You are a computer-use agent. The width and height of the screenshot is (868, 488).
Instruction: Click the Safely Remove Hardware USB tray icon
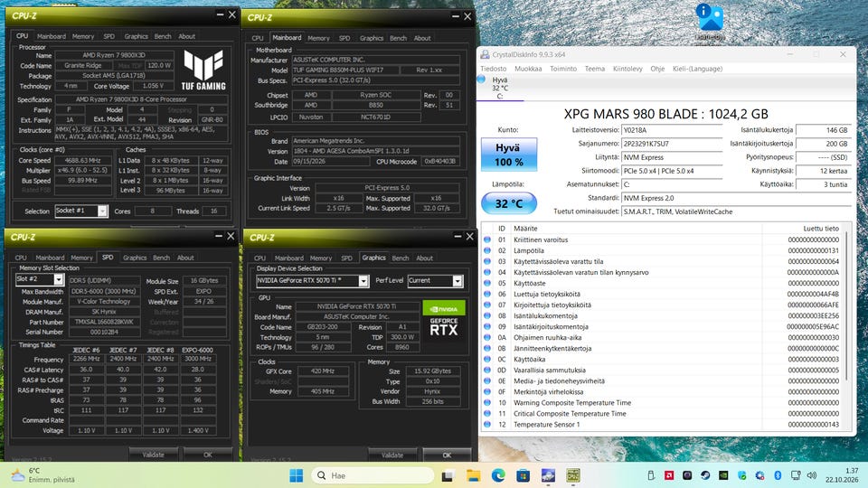pyautogui.click(x=651, y=475)
